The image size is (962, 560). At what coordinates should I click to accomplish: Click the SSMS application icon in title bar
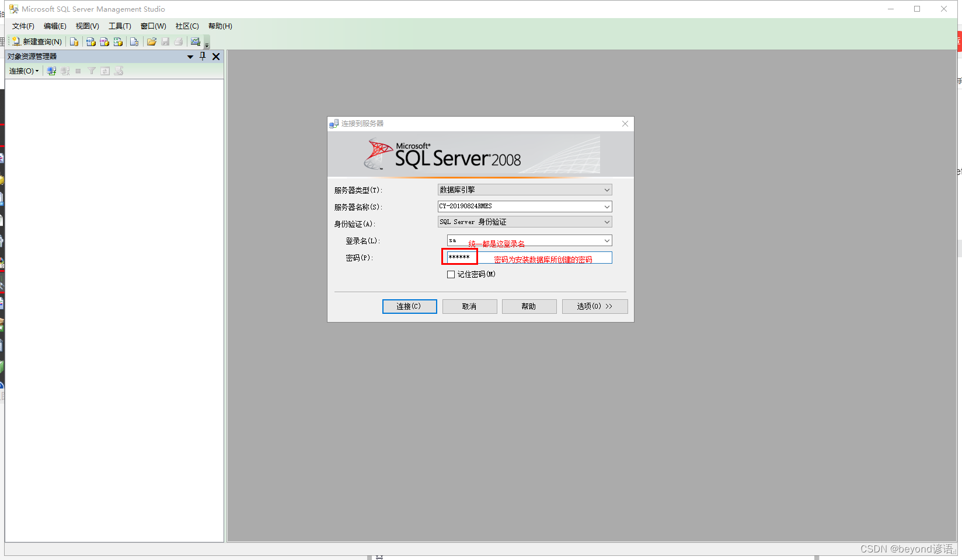(x=13, y=9)
